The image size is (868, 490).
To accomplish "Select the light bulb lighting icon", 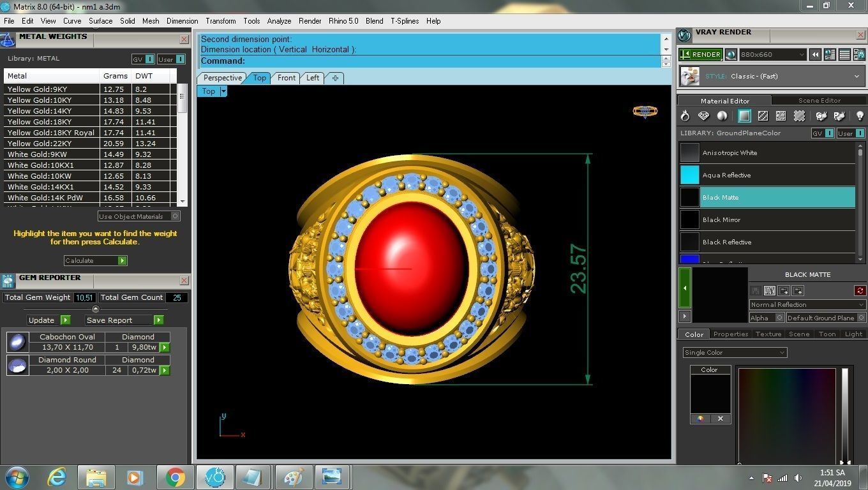I will pyautogui.click(x=860, y=116).
